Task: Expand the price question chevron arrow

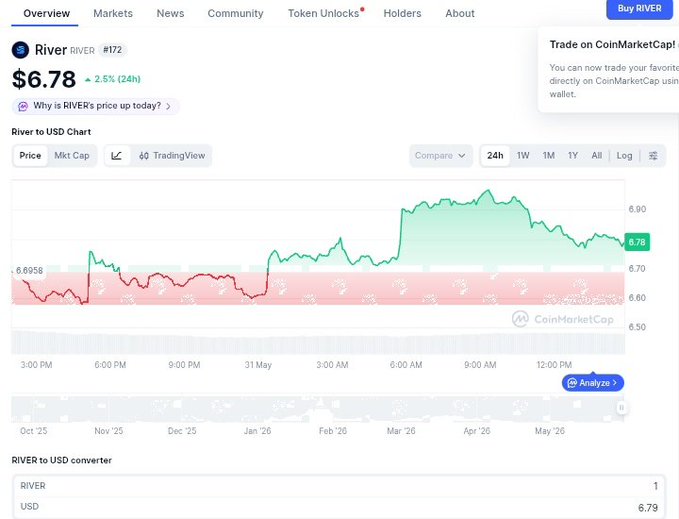Action: (x=168, y=106)
